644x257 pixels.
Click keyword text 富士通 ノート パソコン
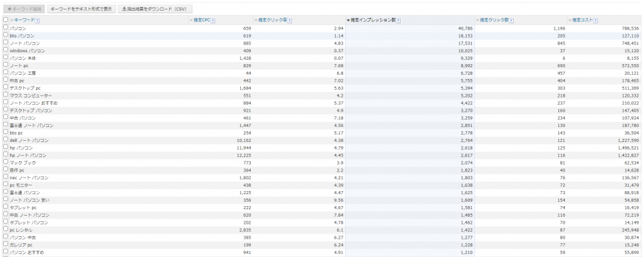click(31, 126)
